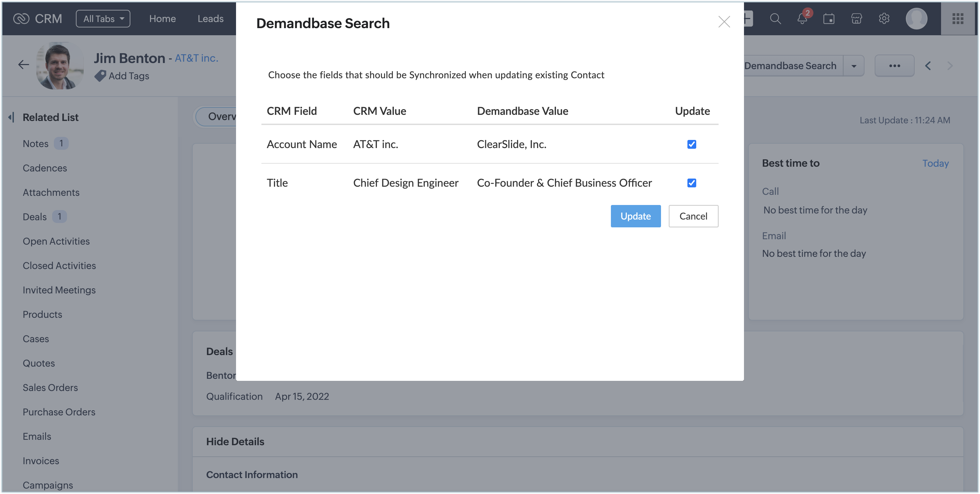The width and height of the screenshot is (980, 494).
Task: Close the Demandbase Search dialog
Action: point(724,22)
